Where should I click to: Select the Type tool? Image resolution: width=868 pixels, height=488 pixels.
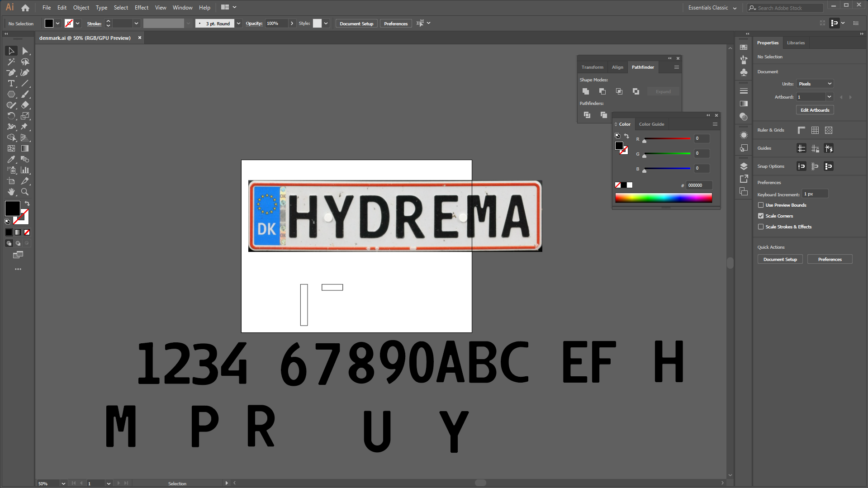pos(11,84)
